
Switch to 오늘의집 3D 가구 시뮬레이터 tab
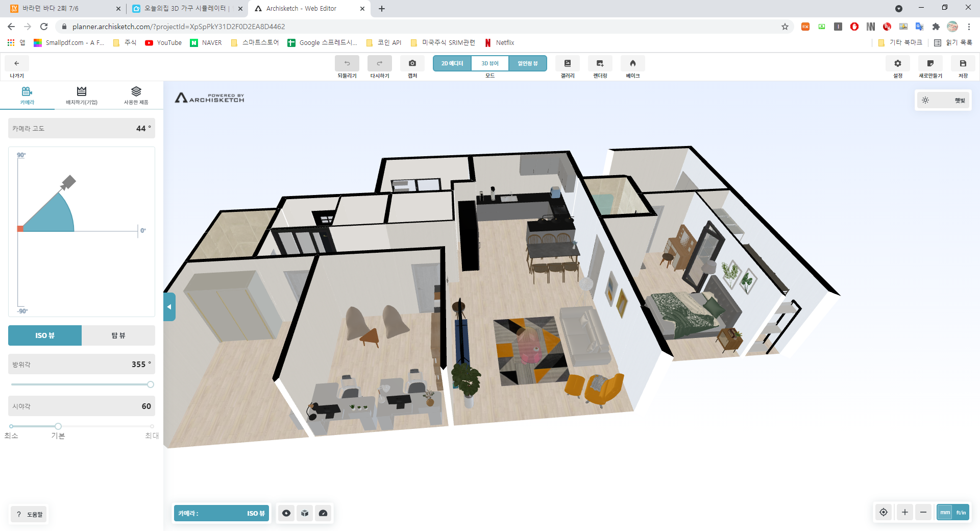pos(186,9)
